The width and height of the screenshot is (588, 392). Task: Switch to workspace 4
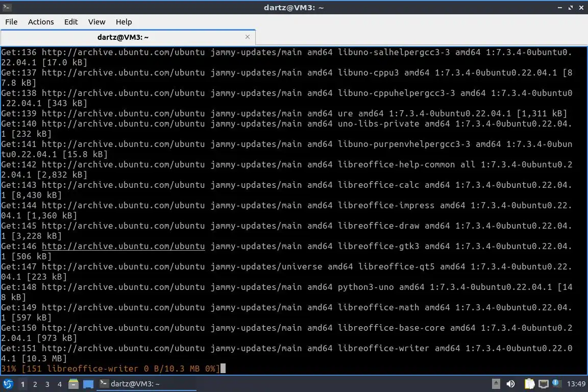click(59, 384)
